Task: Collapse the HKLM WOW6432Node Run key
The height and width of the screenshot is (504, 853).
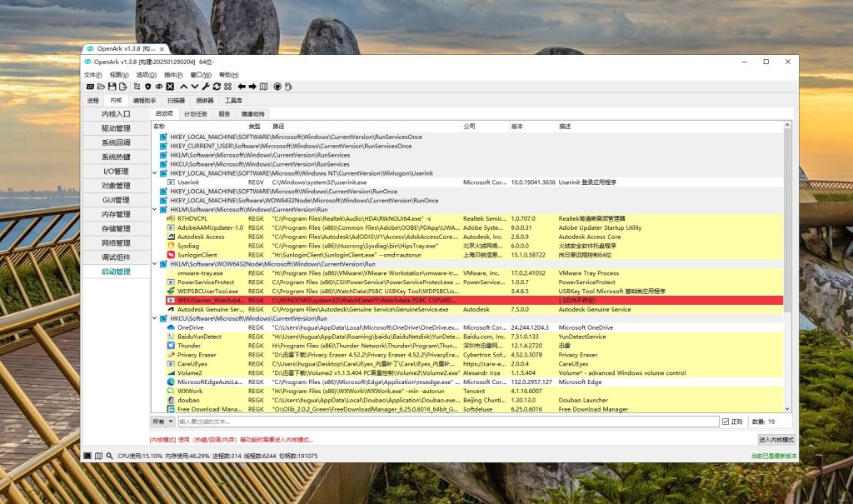Action: pyautogui.click(x=155, y=264)
